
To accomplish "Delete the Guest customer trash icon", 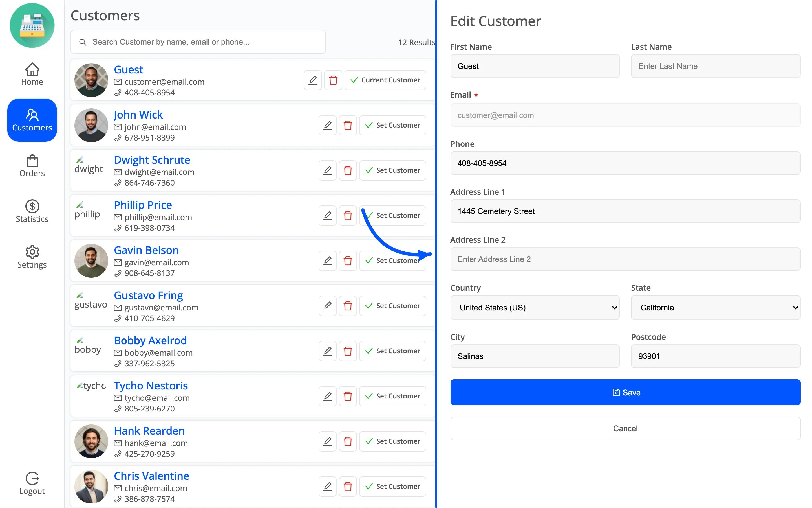I will pyautogui.click(x=333, y=80).
